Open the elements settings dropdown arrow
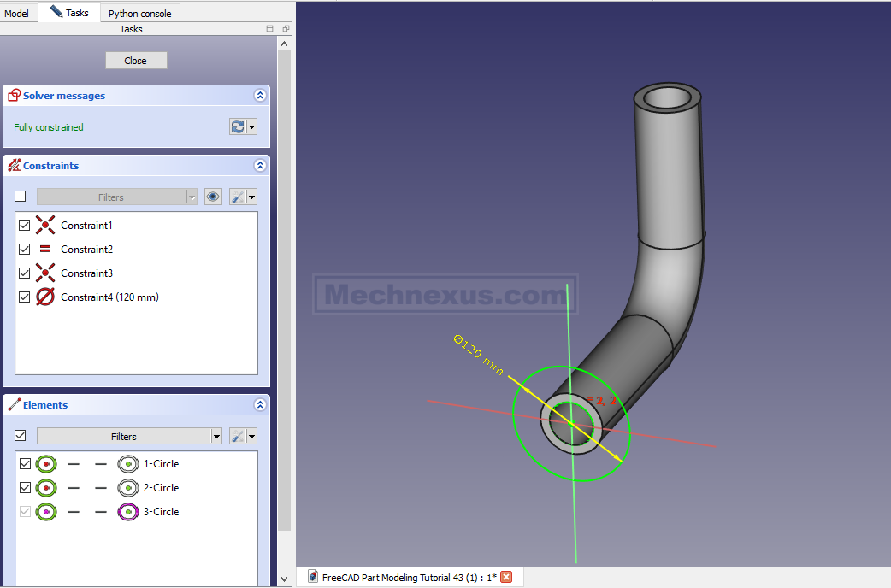This screenshot has height=588, width=891. tap(251, 436)
